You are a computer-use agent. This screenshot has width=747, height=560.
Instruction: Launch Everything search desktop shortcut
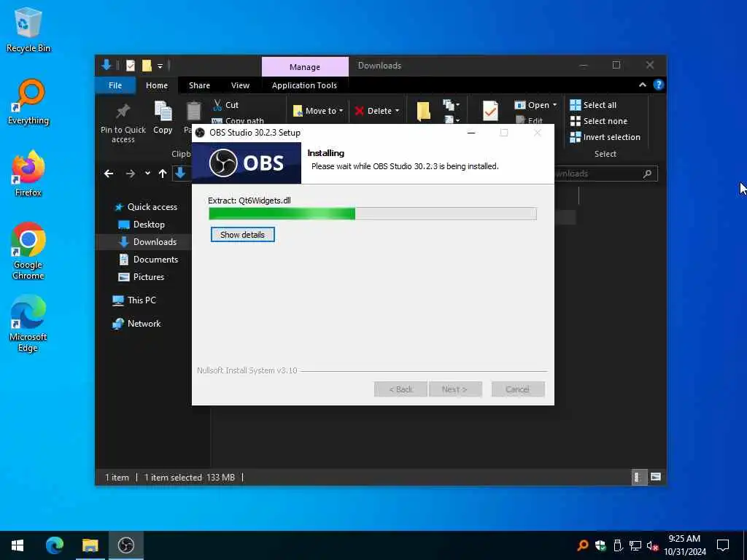click(28, 102)
